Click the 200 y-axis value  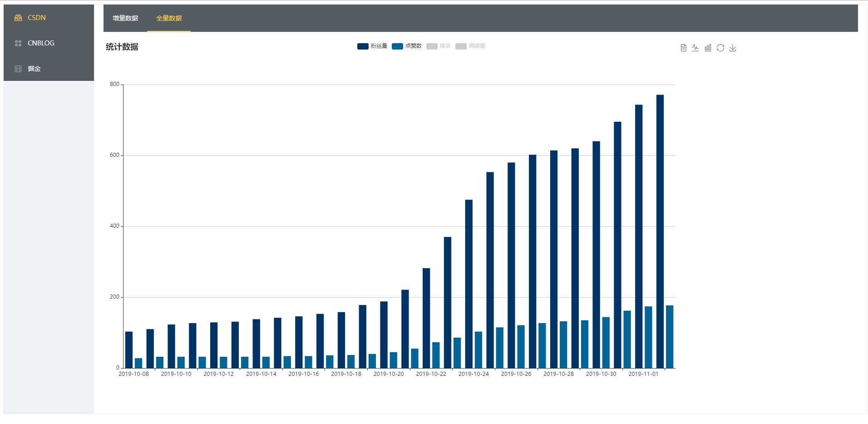click(114, 297)
